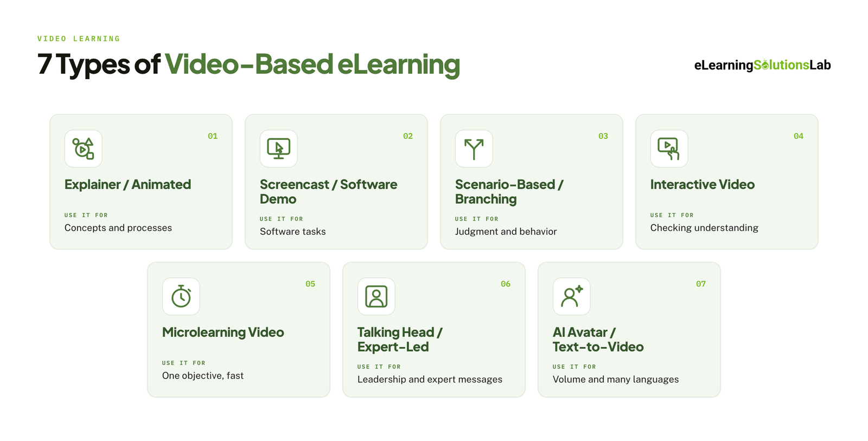The height and width of the screenshot is (441, 868).
Task: Select the number "06" on Talking Head card
Action: click(506, 284)
